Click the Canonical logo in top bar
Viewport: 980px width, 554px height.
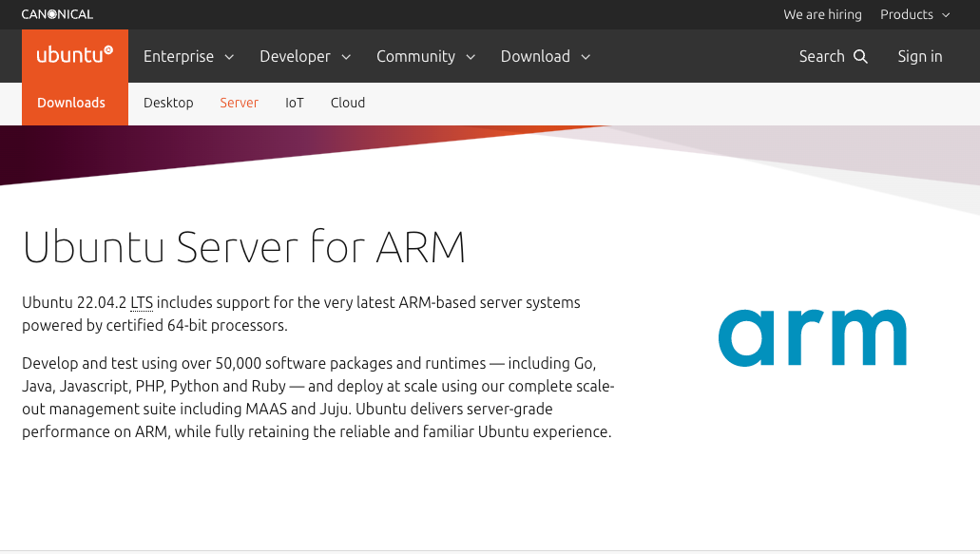pos(57,14)
